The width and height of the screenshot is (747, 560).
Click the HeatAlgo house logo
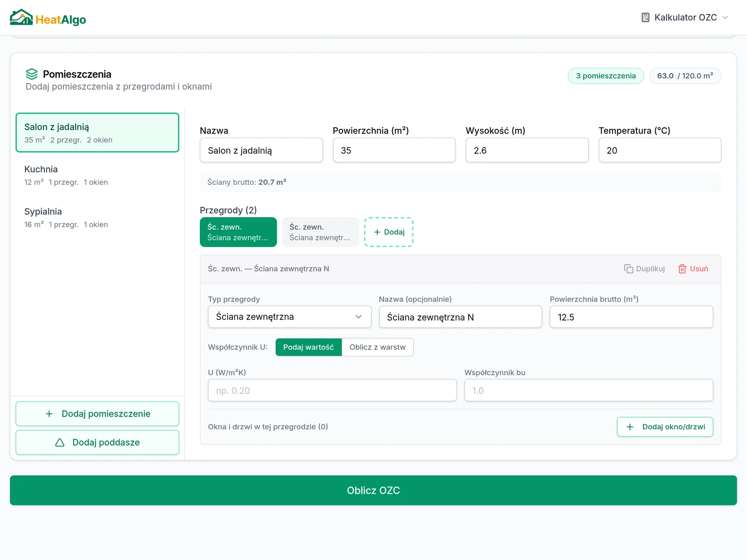tap(21, 18)
